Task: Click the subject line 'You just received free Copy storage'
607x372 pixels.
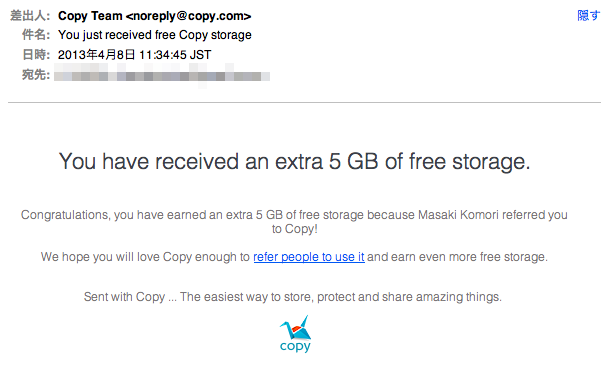Action: [x=155, y=35]
